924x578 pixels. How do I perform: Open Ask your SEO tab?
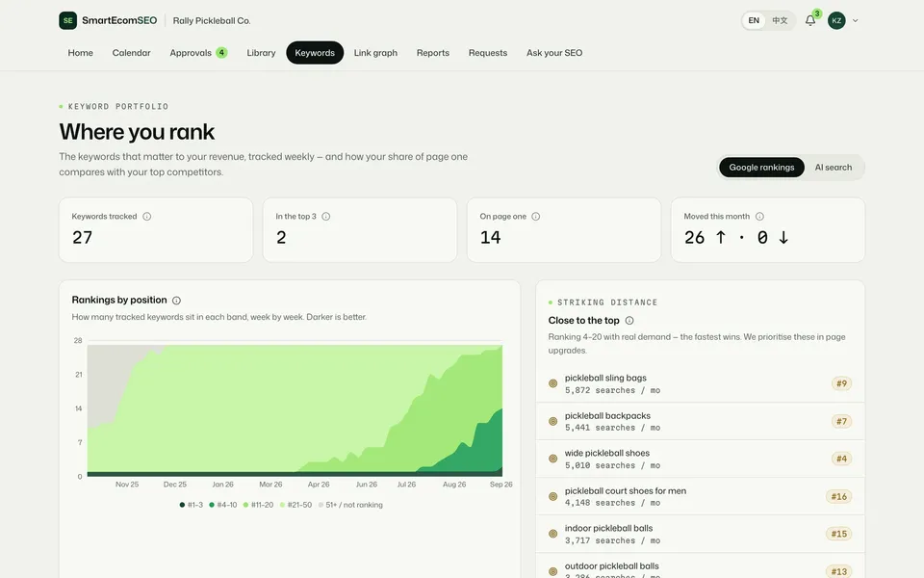click(x=554, y=52)
